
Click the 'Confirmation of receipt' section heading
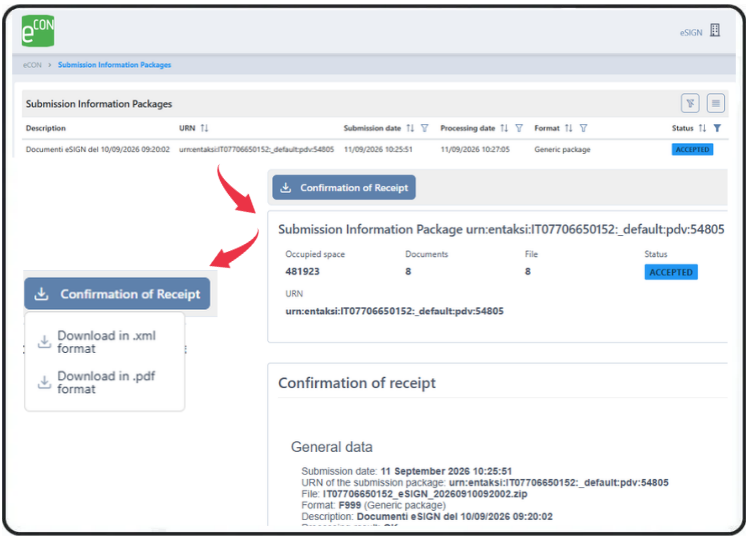[357, 383]
